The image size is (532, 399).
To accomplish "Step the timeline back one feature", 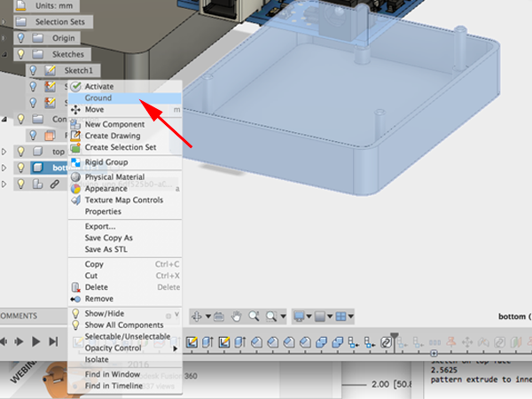I will [x=4, y=341].
